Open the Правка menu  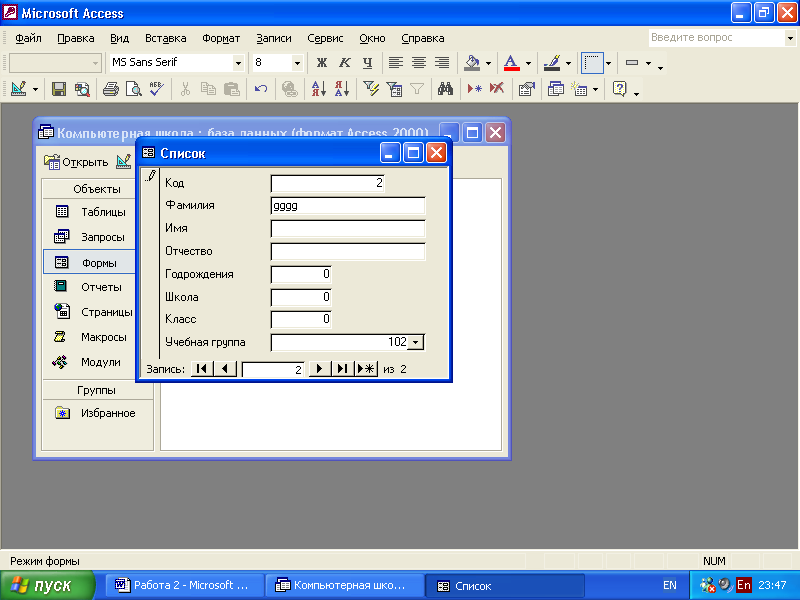pos(76,38)
